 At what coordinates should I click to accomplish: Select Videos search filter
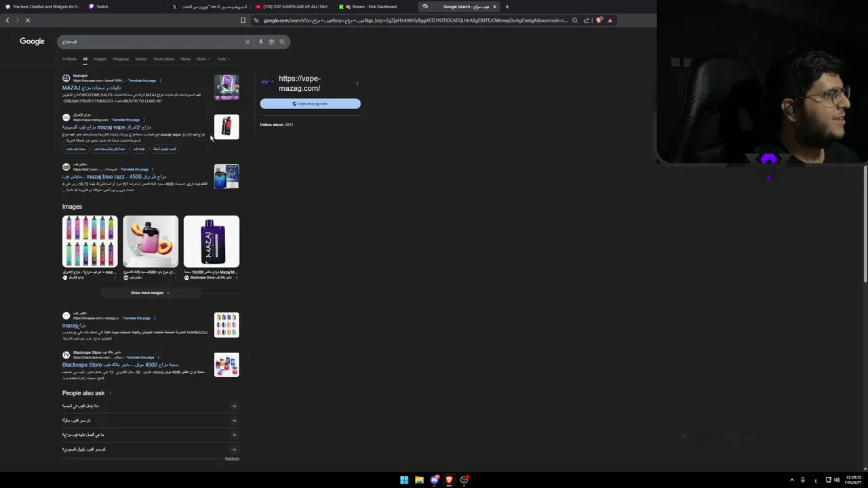[141, 59]
